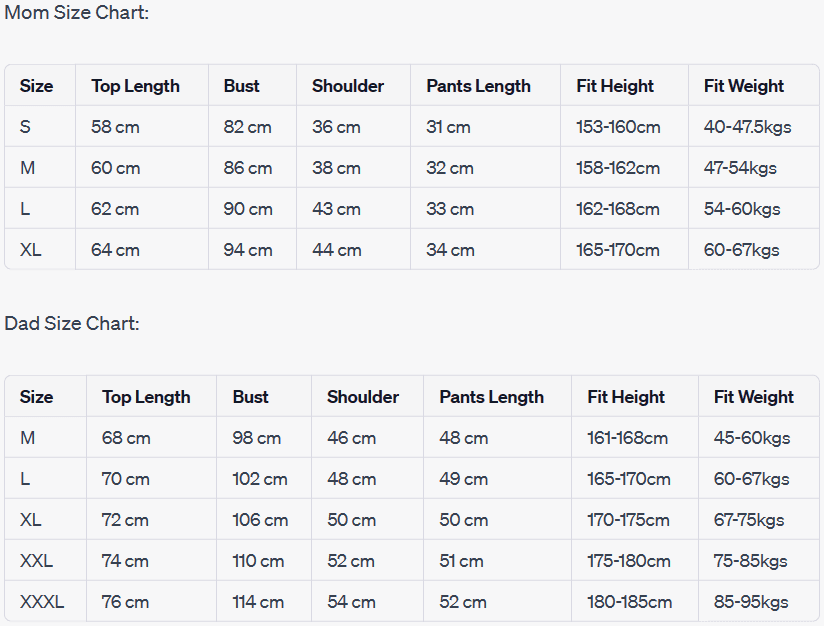Click the "Dad Size Chart:" heading
Viewport: 824px width, 626px height.
[x=72, y=323]
